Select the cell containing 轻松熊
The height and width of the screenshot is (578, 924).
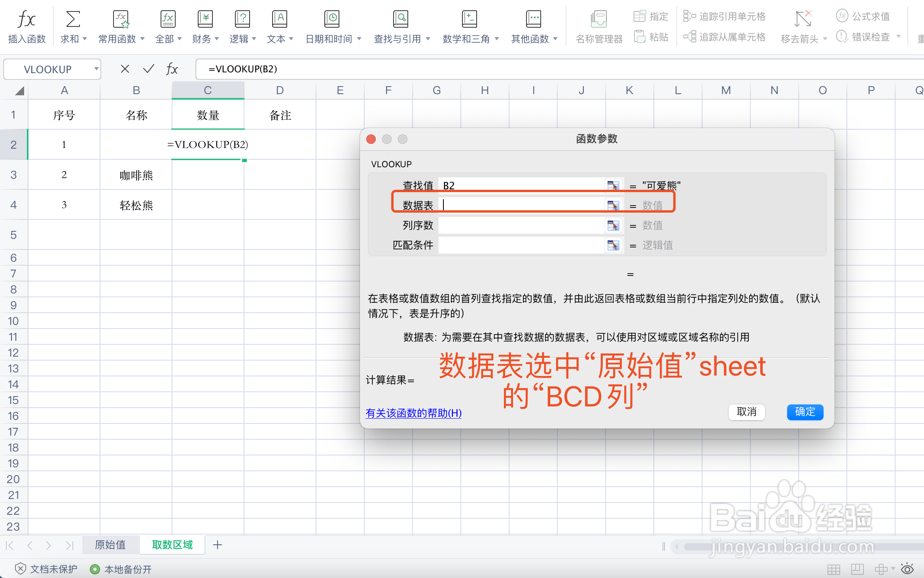point(136,205)
